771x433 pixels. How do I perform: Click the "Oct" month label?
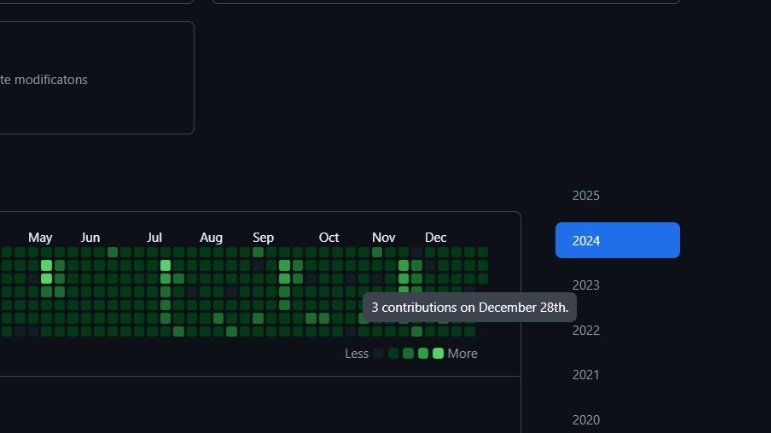pyautogui.click(x=329, y=238)
